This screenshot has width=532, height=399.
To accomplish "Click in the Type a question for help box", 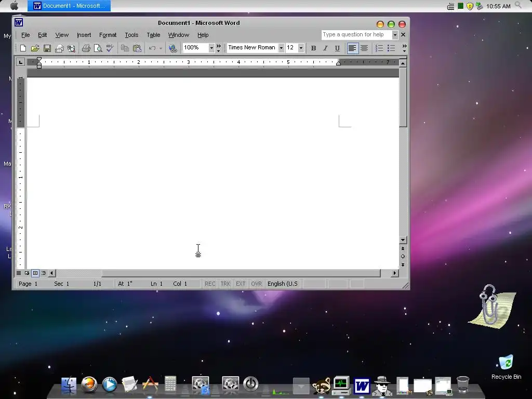I will [356, 35].
